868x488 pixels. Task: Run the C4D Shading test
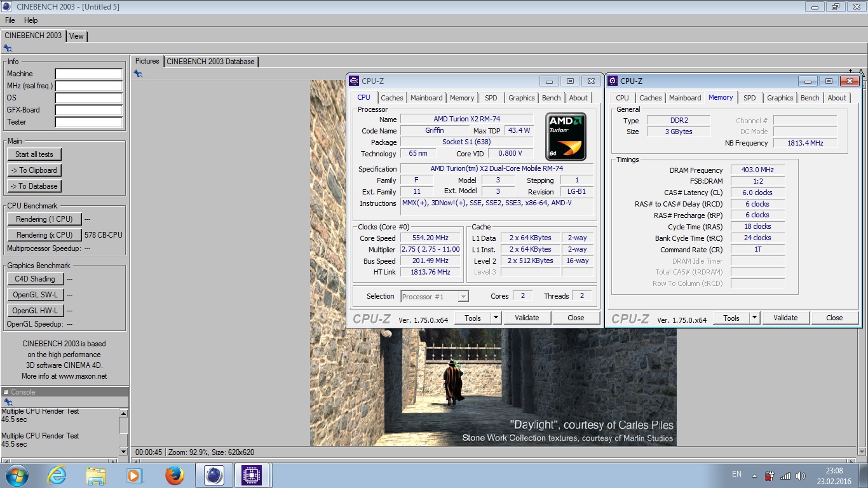(x=35, y=279)
